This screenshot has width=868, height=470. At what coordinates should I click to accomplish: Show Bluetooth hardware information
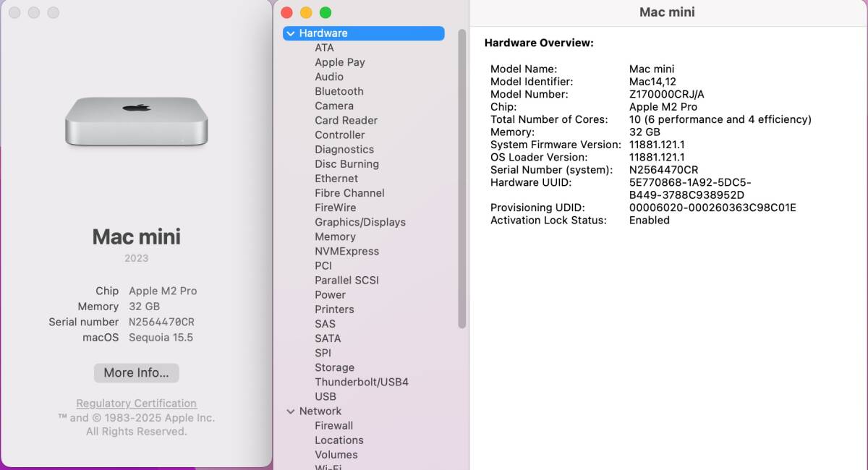339,91
